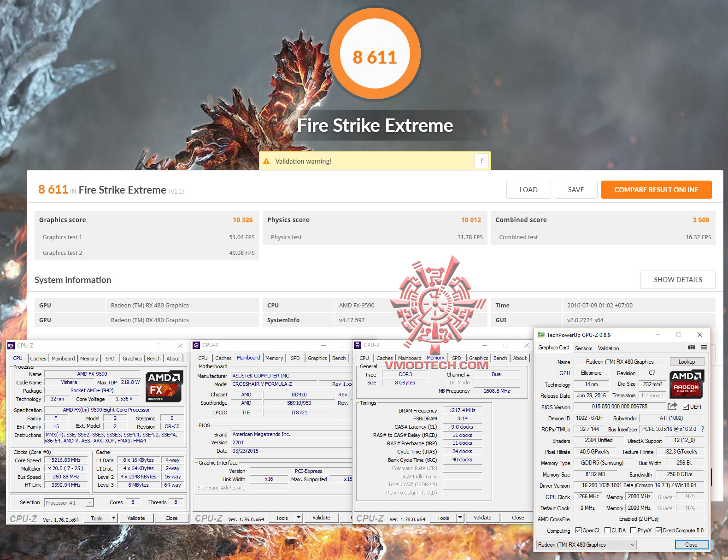Click AMD CrossFire Enabled (2 GPUs) field

[x=639, y=519]
